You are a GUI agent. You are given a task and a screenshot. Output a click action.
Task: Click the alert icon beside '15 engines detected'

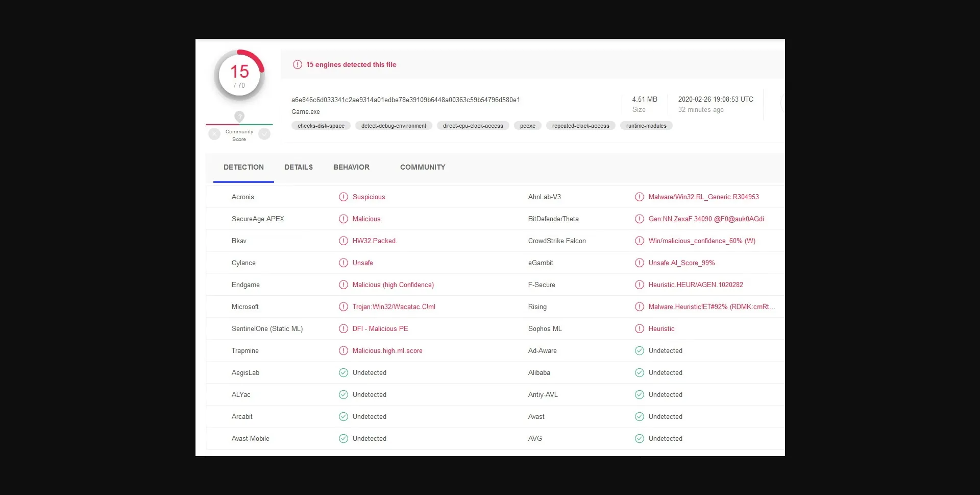(297, 65)
